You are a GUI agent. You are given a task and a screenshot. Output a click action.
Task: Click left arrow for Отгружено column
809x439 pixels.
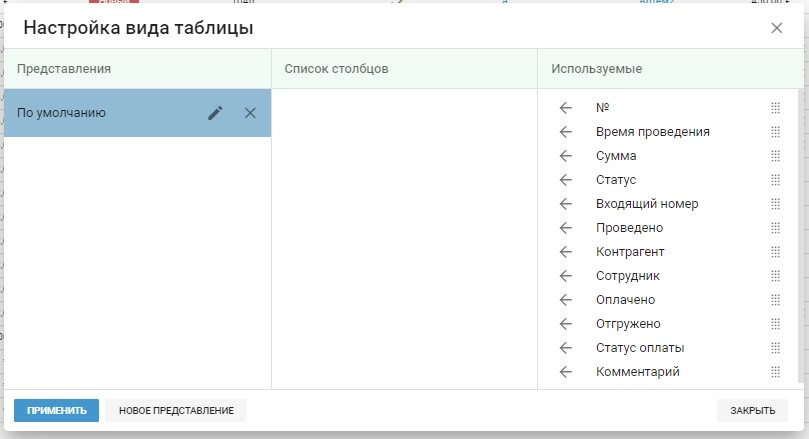coord(566,324)
